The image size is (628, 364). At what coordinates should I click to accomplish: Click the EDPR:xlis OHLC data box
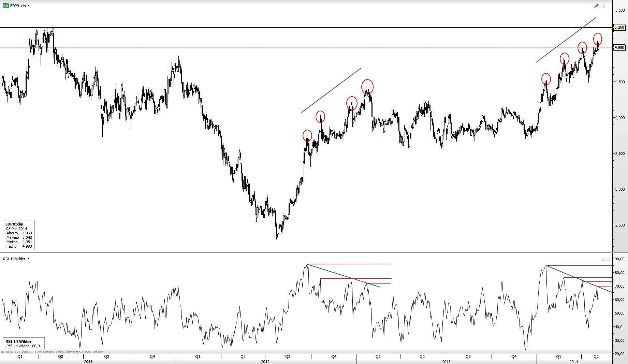[19, 235]
